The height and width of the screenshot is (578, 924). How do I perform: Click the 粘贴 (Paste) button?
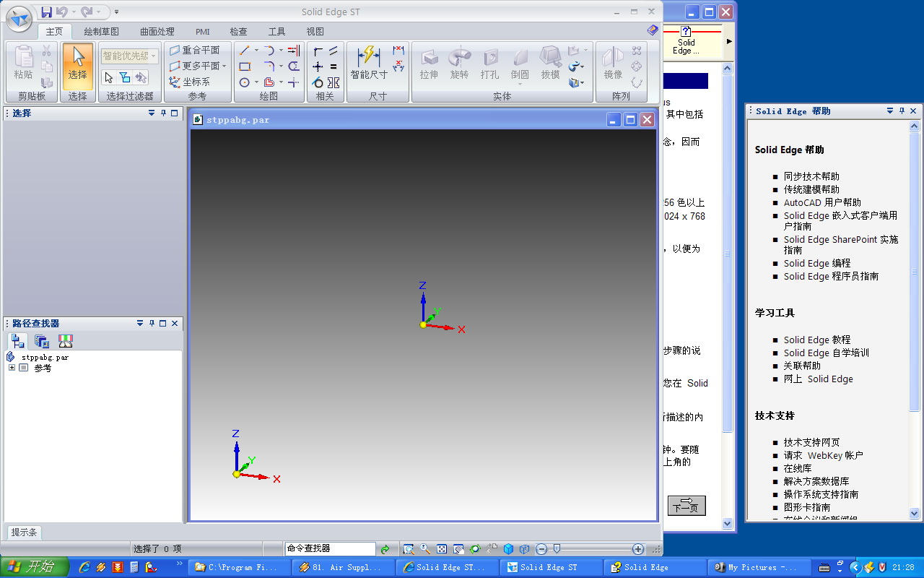(23, 63)
